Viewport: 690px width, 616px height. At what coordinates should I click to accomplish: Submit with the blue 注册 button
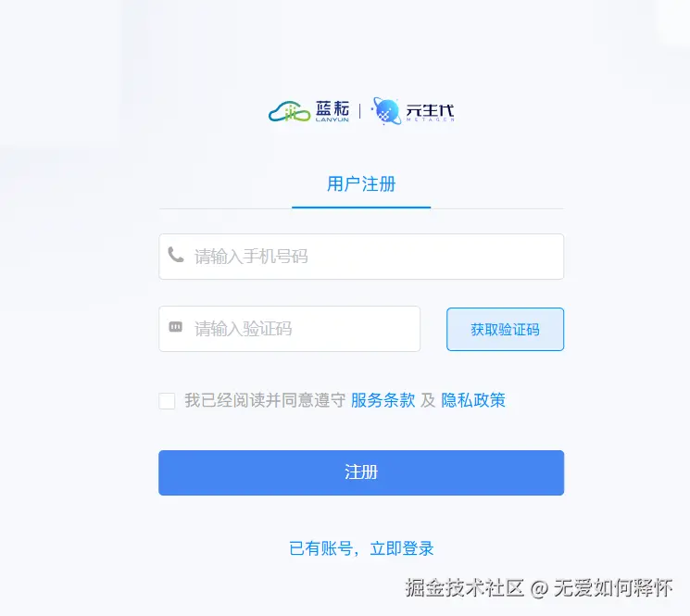[361, 472]
